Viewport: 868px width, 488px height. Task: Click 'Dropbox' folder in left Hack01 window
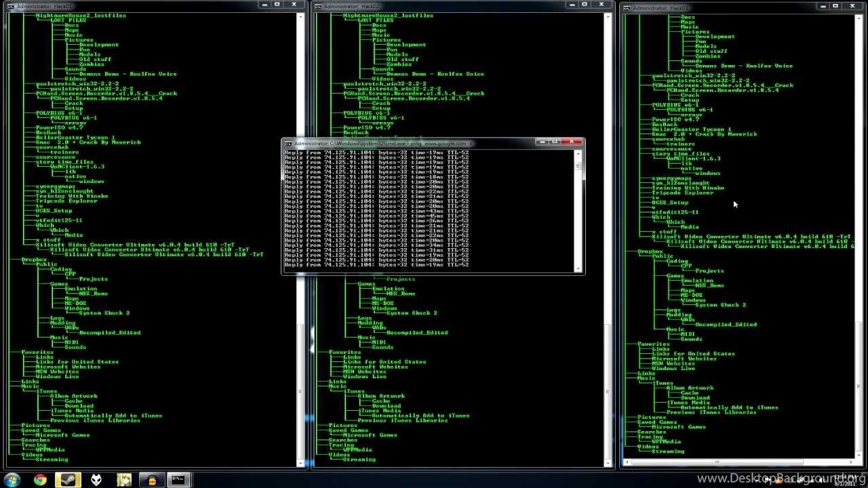[x=34, y=259]
